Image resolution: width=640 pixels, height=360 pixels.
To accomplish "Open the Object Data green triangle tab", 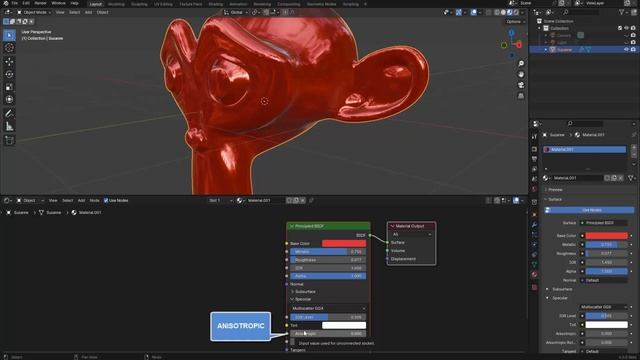I will [x=534, y=264].
